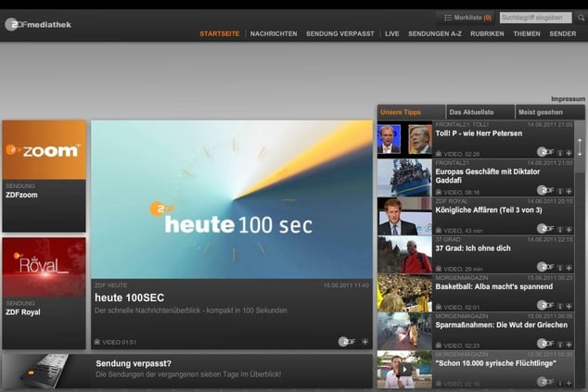Click info icon on Europas Geschäfte item
The width and height of the screenshot is (588, 392).
(x=559, y=191)
